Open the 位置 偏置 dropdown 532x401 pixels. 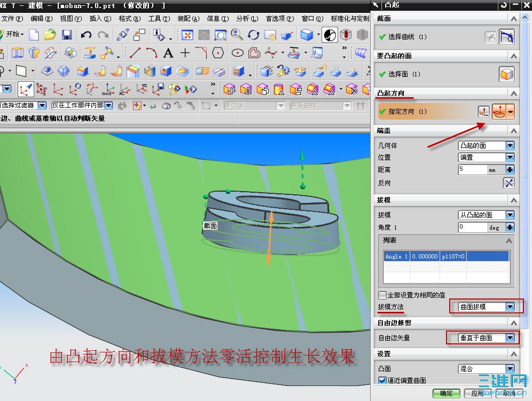tap(486, 158)
